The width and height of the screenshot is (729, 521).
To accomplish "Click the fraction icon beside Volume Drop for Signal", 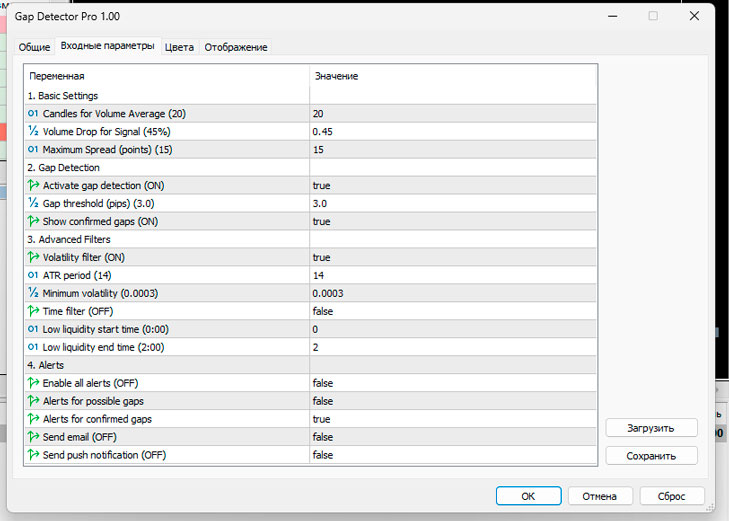I will [x=33, y=131].
